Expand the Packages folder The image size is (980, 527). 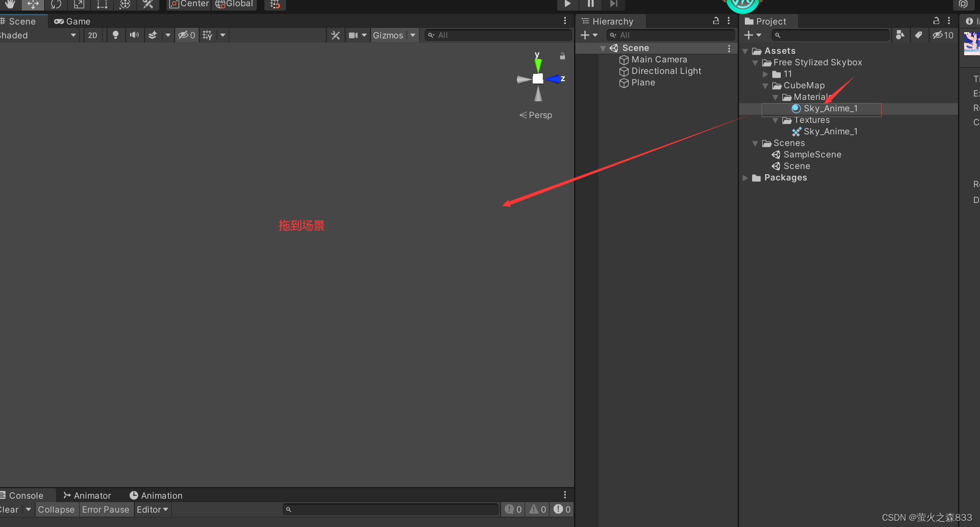coord(745,178)
